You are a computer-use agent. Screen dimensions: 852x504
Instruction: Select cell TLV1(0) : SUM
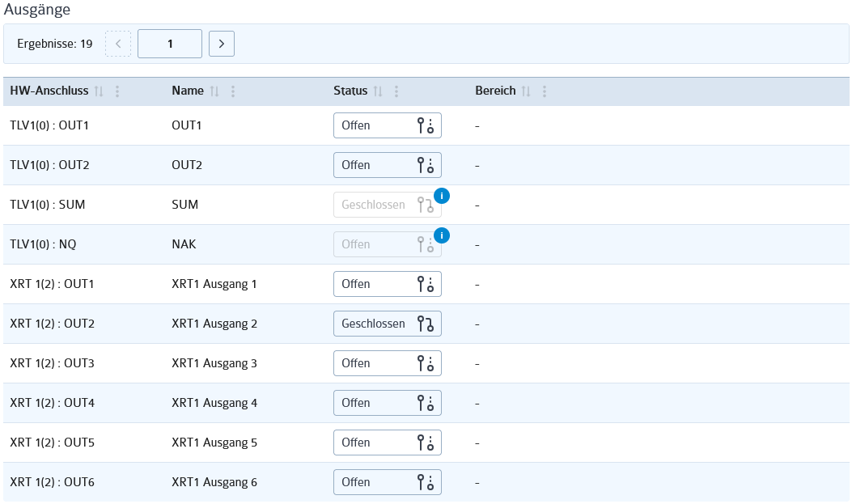(47, 205)
